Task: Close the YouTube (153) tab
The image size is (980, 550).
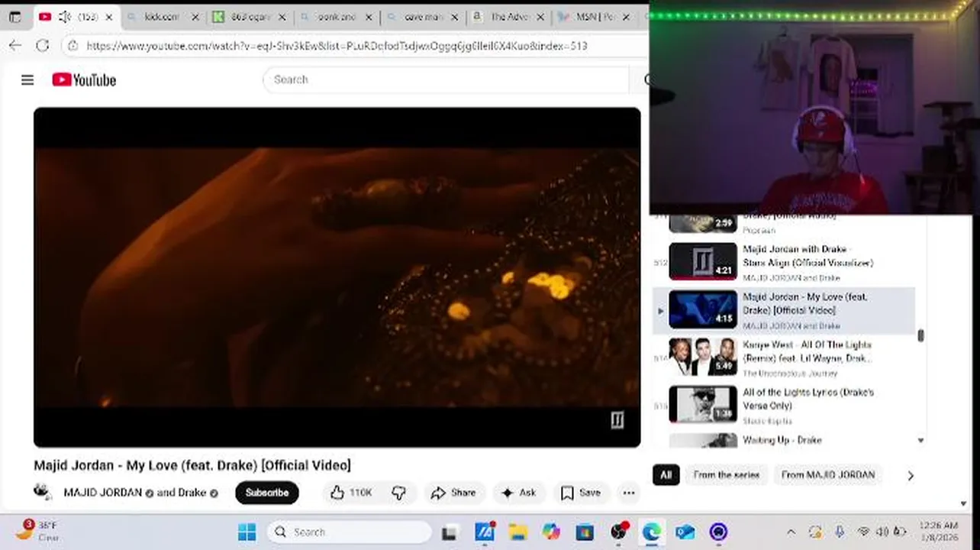Action: click(109, 17)
